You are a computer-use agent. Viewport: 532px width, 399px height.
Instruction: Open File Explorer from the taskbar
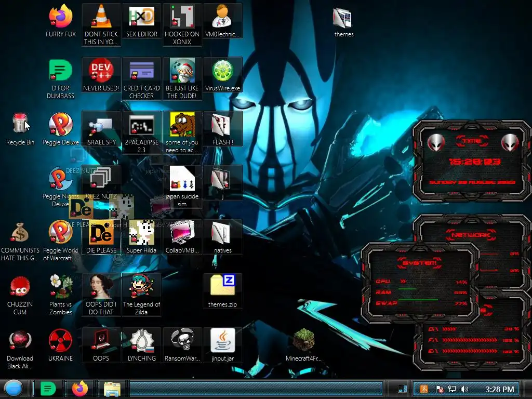click(112, 389)
